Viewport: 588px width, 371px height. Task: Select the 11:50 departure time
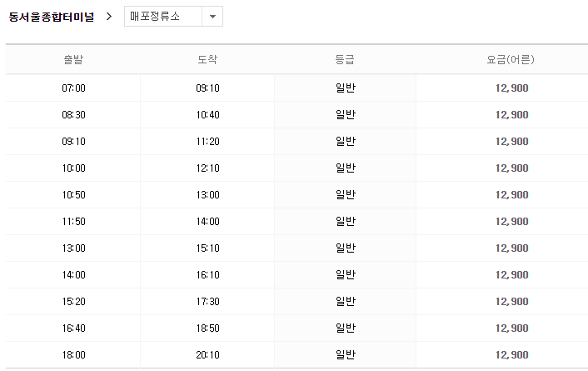73,221
